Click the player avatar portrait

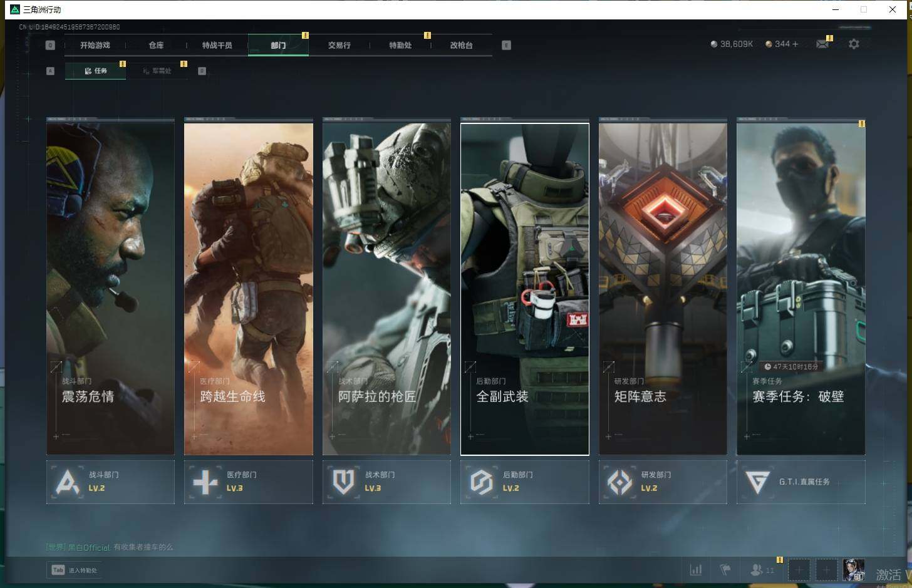854,570
